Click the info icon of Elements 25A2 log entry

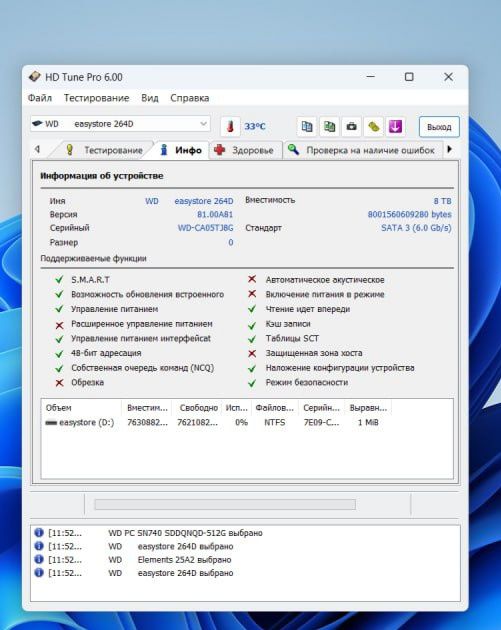click(39, 559)
